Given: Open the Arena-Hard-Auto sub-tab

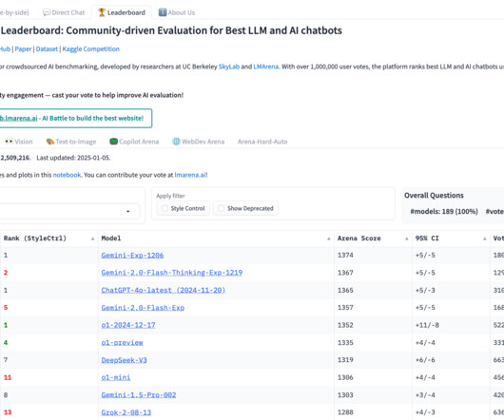Looking at the screenshot, I should tap(262, 142).
